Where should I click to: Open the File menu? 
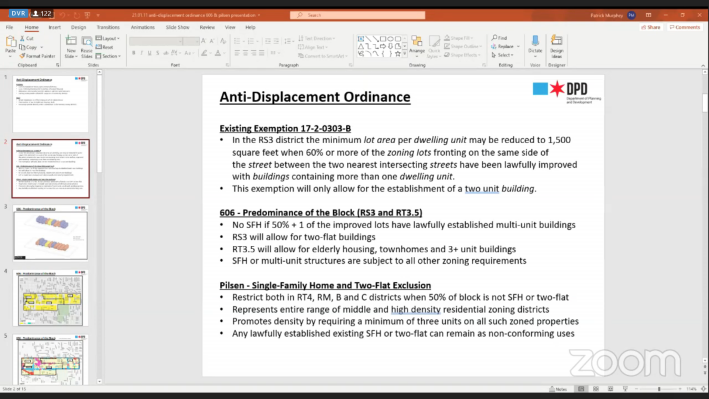pyautogui.click(x=9, y=28)
